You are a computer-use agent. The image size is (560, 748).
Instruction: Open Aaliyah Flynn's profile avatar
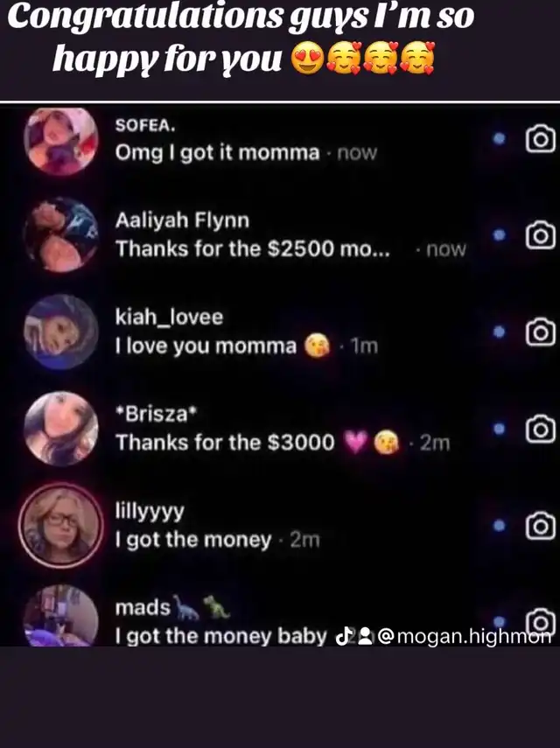coord(61,235)
